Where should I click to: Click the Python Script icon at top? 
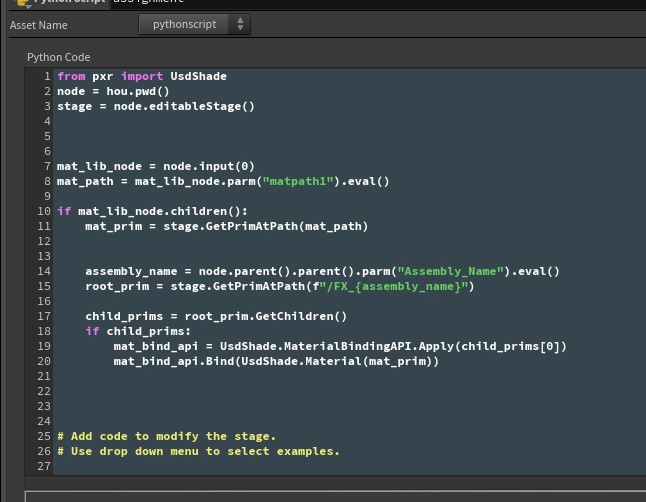(23, 3)
